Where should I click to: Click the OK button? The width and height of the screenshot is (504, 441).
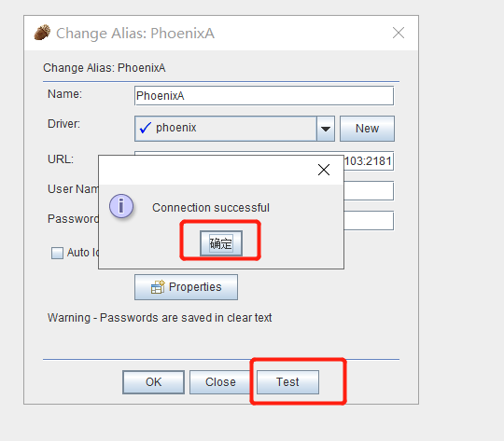(x=153, y=382)
